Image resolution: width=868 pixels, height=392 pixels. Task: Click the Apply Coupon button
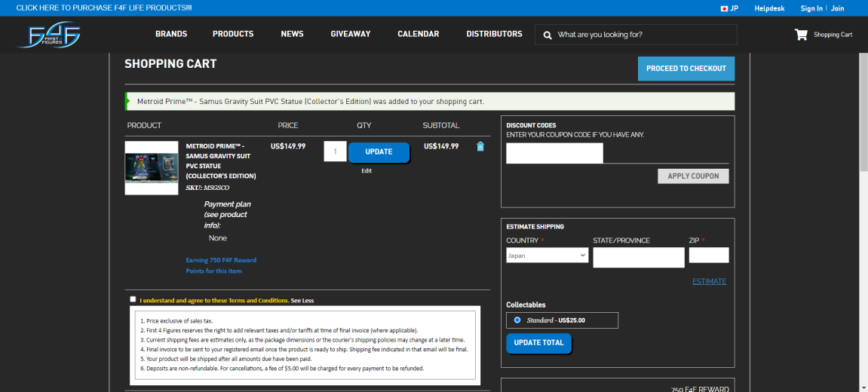(x=693, y=176)
